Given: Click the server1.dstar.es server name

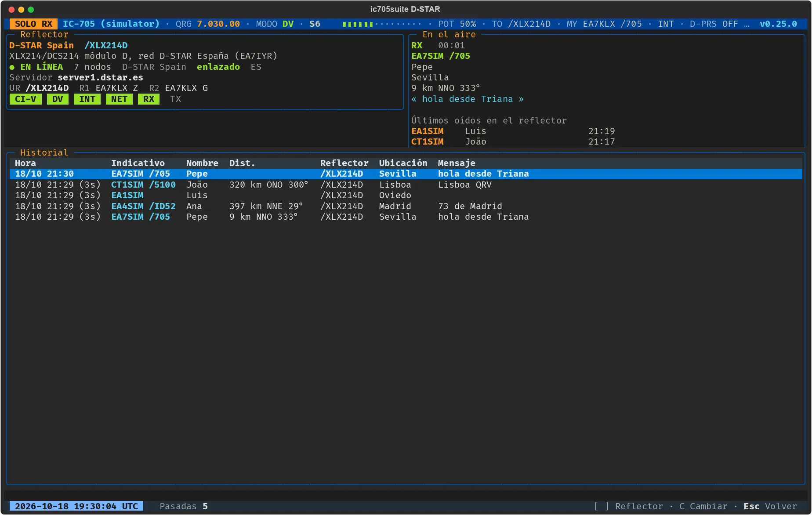Looking at the screenshot, I should point(100,78).
